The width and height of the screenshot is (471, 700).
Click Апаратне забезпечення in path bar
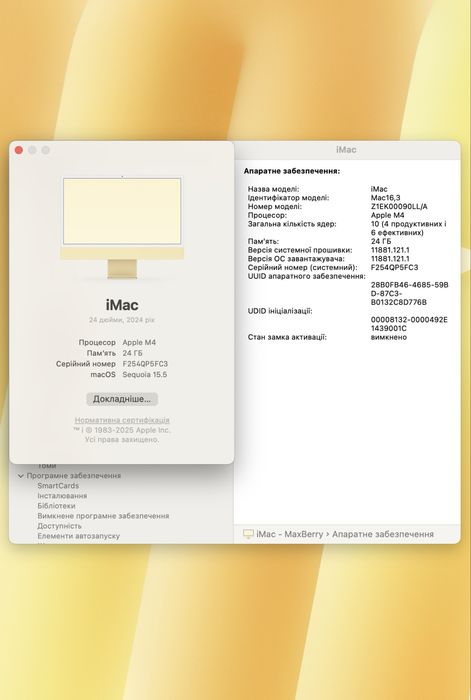coord(383,534)
